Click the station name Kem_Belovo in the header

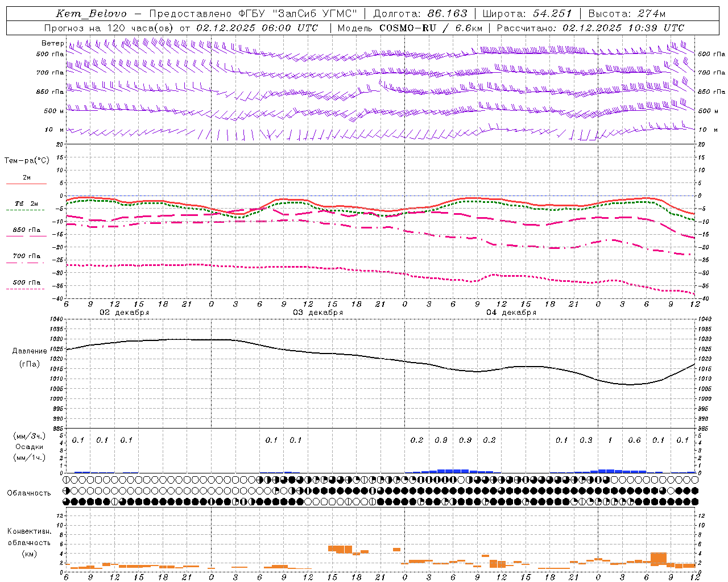tap(92, 14)
